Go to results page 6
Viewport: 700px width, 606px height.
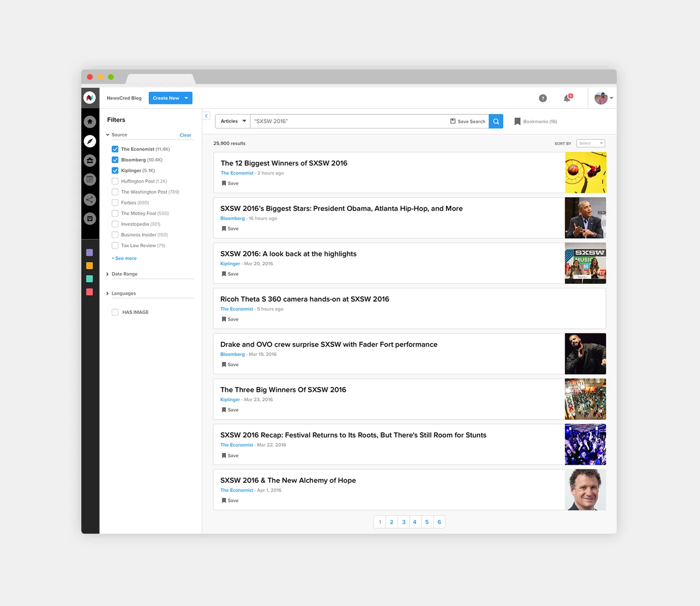click(x=439, y=522)
